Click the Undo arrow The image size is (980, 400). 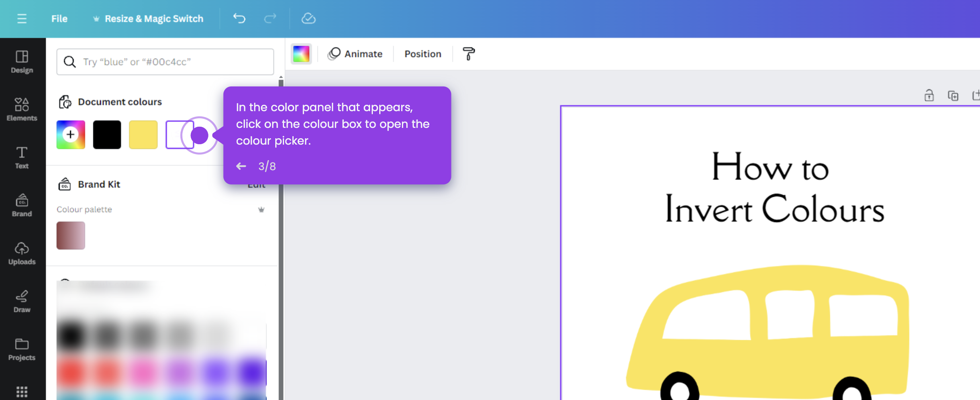pyautogui.click(x=239, y=18)
